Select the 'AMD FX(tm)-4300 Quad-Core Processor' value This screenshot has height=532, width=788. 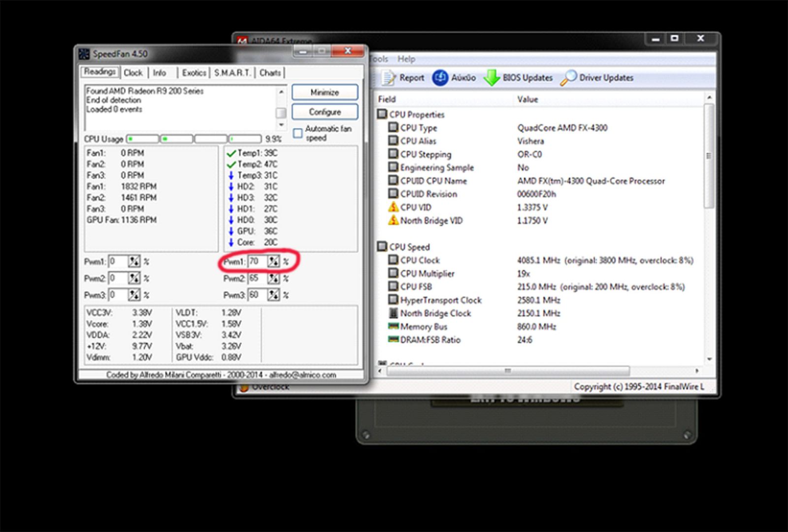coord(591,181)
